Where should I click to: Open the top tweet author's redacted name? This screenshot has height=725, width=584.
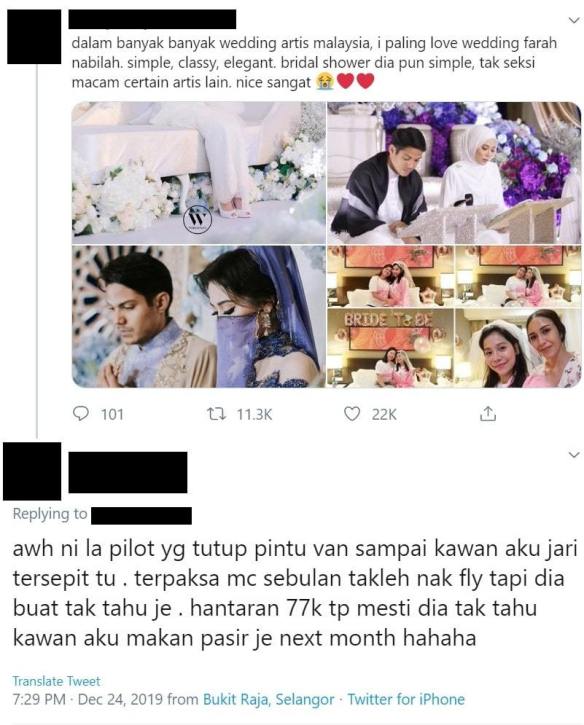(152, 20)
